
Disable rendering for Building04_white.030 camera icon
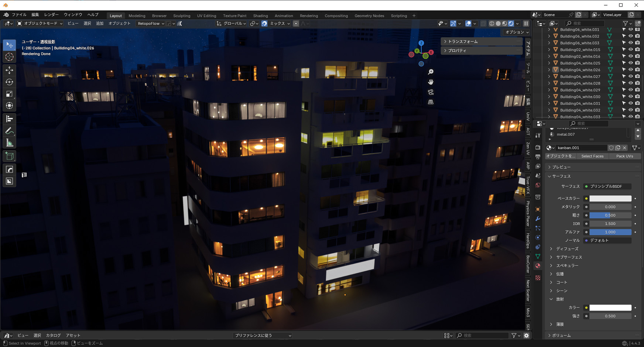637,96
